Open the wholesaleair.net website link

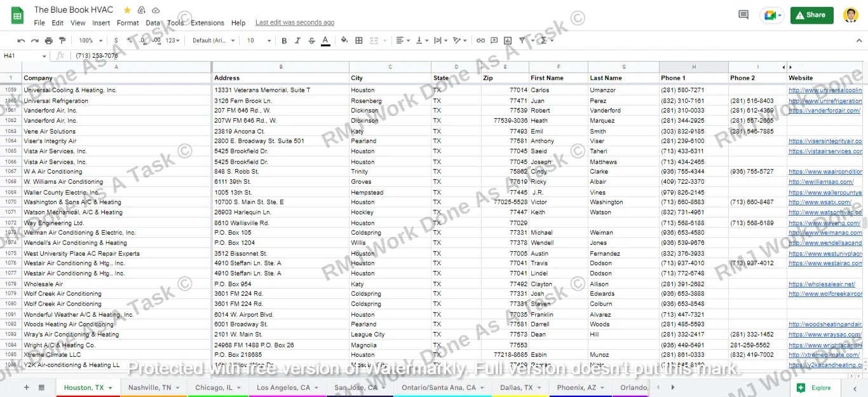tap(822, 284)
